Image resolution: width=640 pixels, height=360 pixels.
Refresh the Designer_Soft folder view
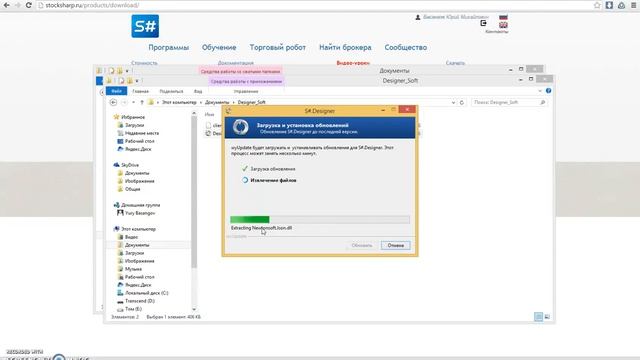pyautogui.click(x=462, y=102)
